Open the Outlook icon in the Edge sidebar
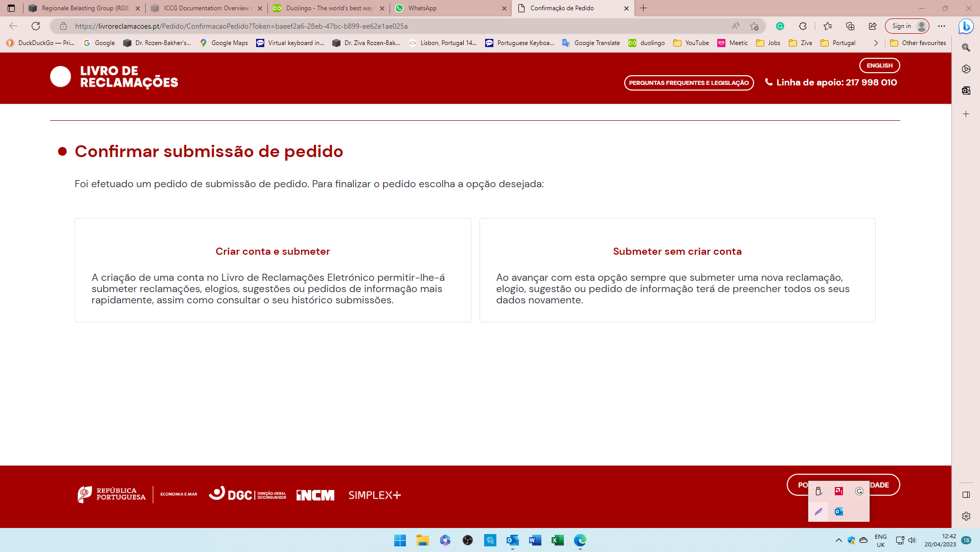Viewport: 980px width, 552px height. (x=966, y=91)
